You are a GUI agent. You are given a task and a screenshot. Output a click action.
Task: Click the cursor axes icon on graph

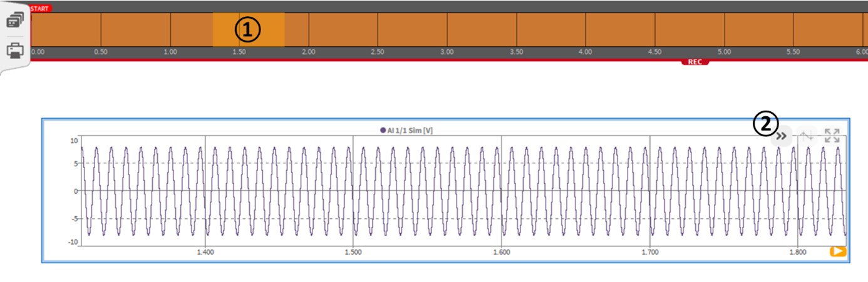(x=807, y=136)
